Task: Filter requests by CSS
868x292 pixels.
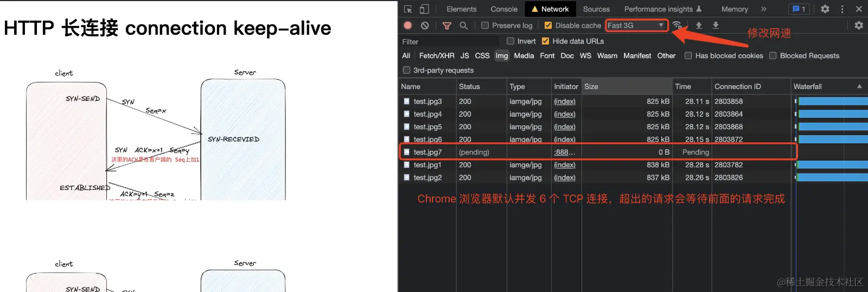Action: click(482, 56)
